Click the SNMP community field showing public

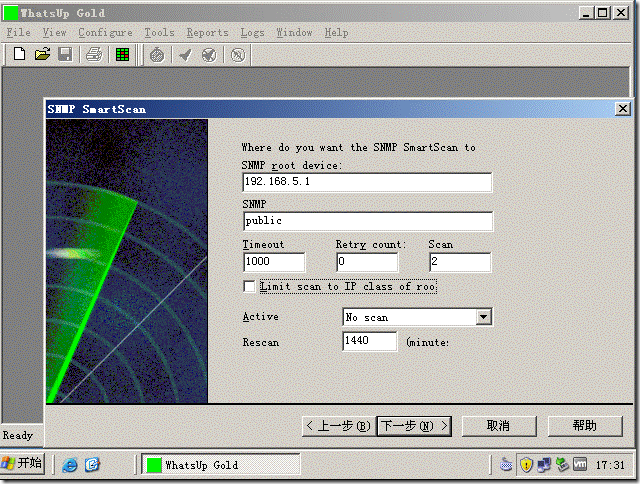point(367,221)
